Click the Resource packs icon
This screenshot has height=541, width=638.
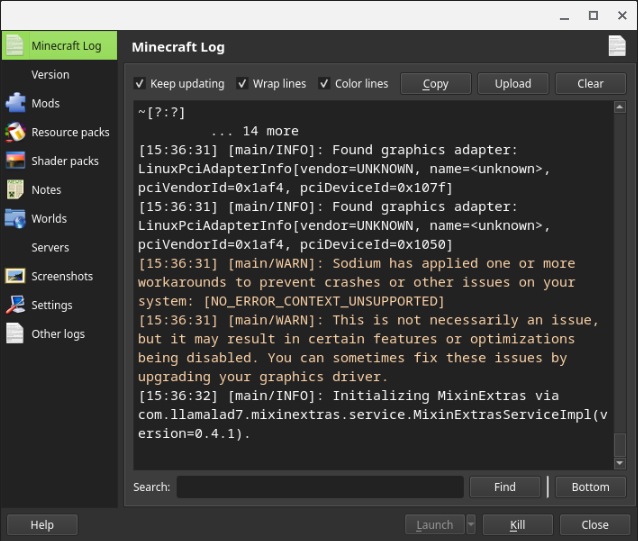(x=15, y=132)
